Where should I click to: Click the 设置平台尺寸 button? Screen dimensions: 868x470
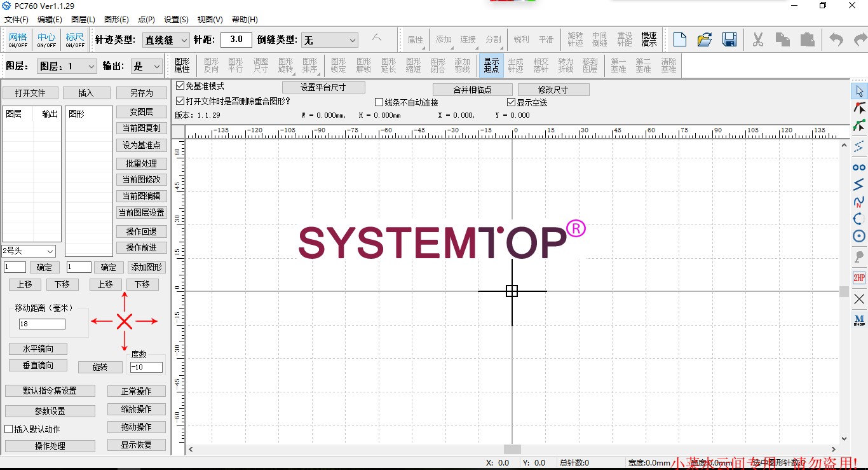(x=323, y=87)
